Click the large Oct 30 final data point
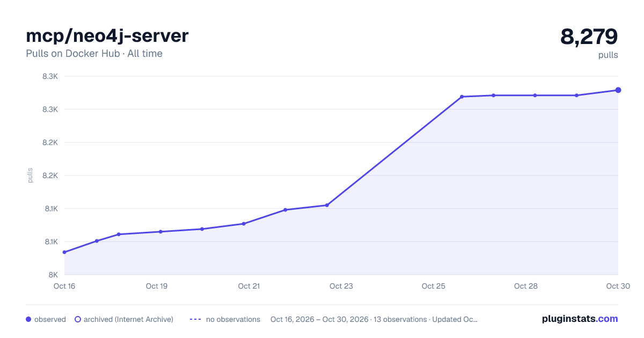Image resolution: width=644 pixels, height=338 pixels. click(618, 90)
